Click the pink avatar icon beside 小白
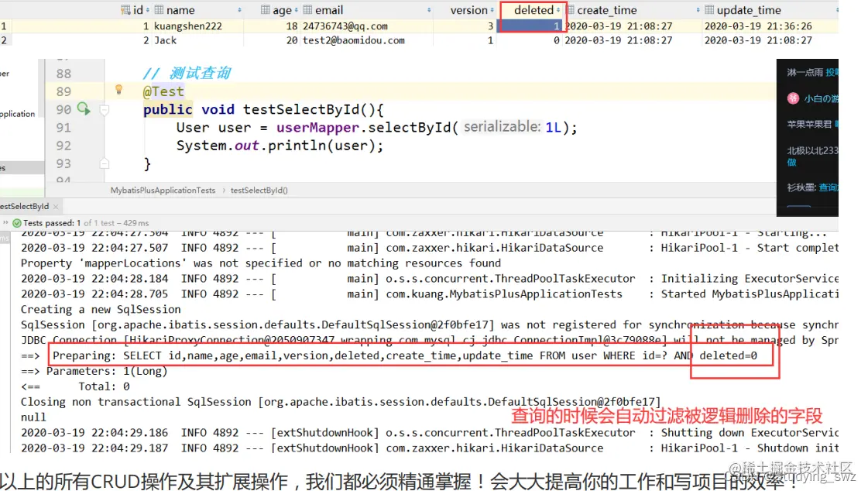The height and width of the screenshot is (491, 868). (x=793, y=98)
